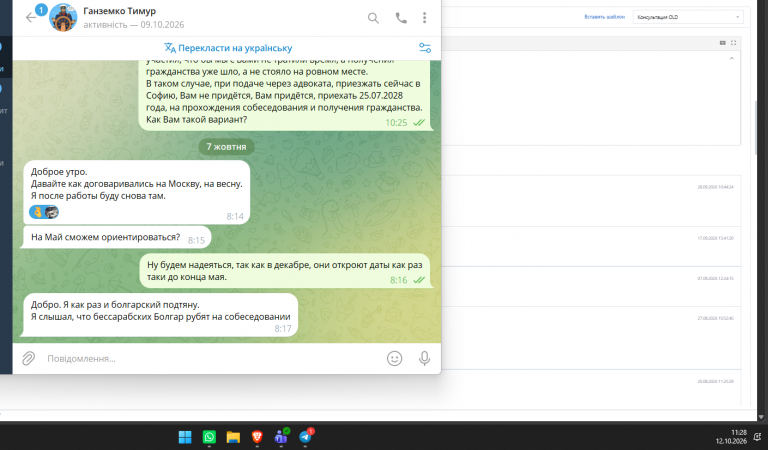The width and height of the screenshot is (768, 450).
Task: Open the chat's three-dot menu
Action: click(x=425, y=18)
